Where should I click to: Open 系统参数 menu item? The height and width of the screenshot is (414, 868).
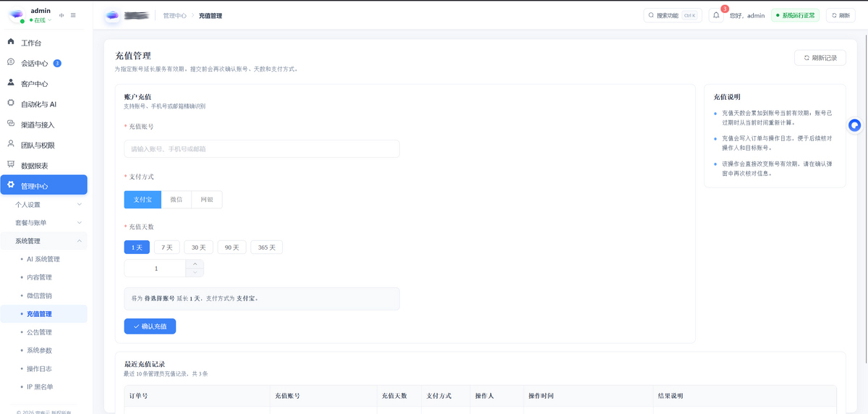coord(43,350)
